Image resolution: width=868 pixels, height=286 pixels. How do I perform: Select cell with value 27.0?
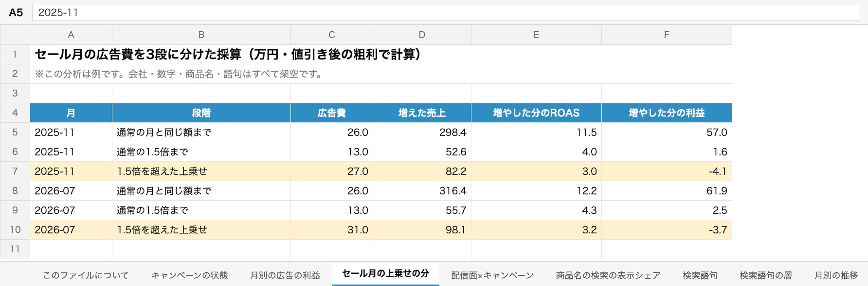(332, 172)
